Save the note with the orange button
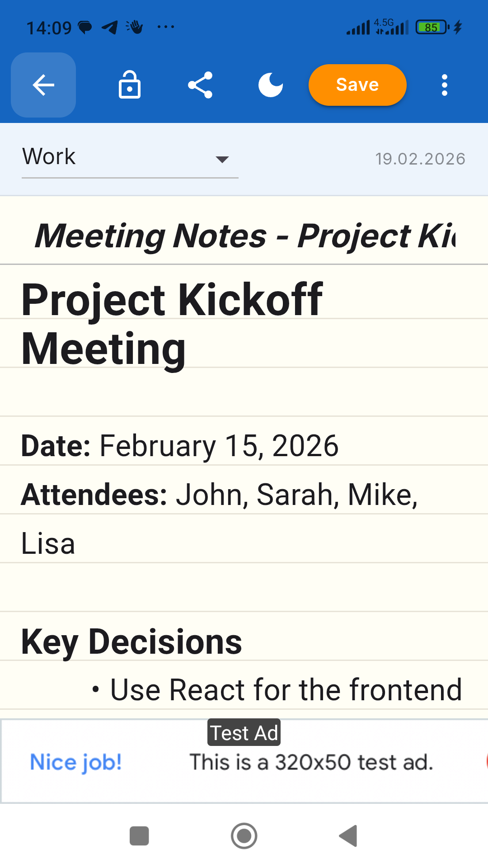The image size is (488, 868). [357, 85]
